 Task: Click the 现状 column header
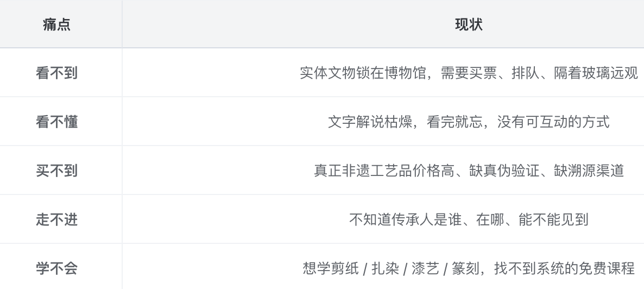(469, 24)
